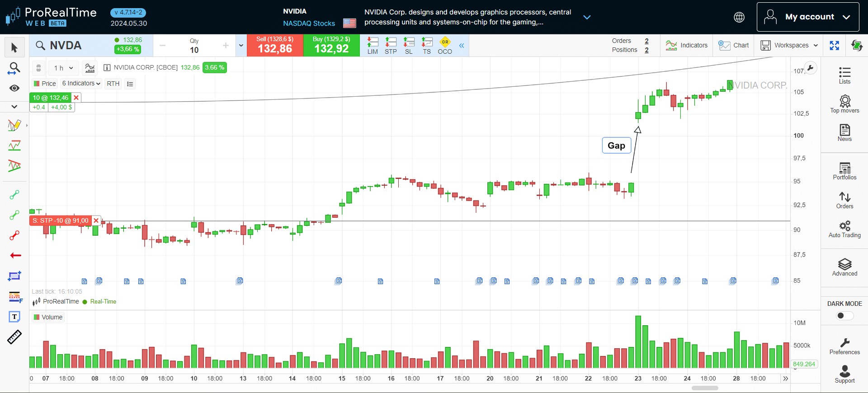Select the SL stop loss icon
The width and height of the screenshot is (868, 393).
click(409, 46)
